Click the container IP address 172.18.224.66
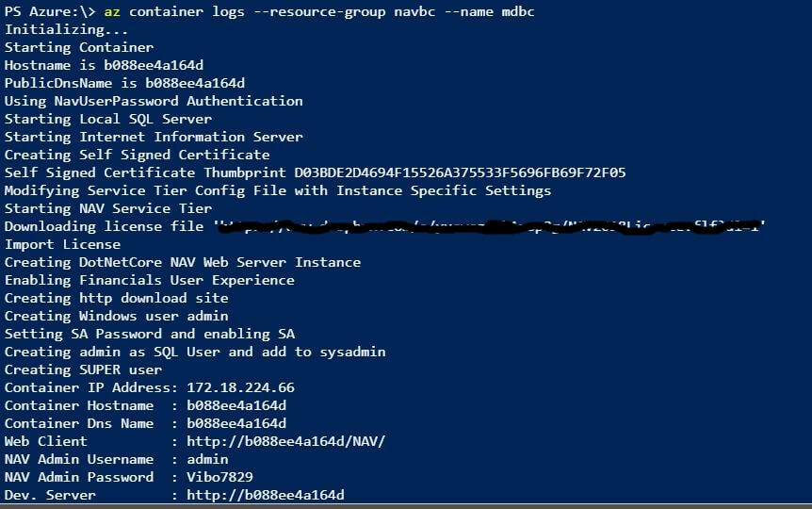Viewport: 812px width, 509px height. (x=240, y=387)
